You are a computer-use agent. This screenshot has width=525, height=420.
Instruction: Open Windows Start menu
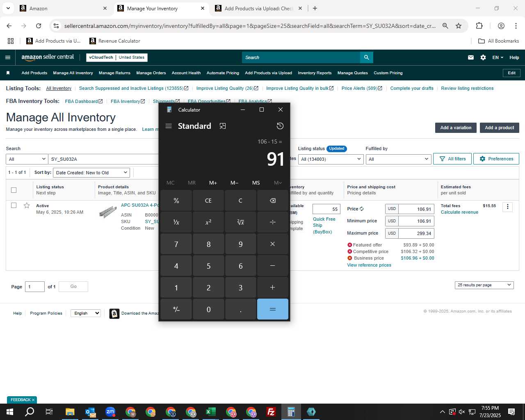[x=10, y=412]
